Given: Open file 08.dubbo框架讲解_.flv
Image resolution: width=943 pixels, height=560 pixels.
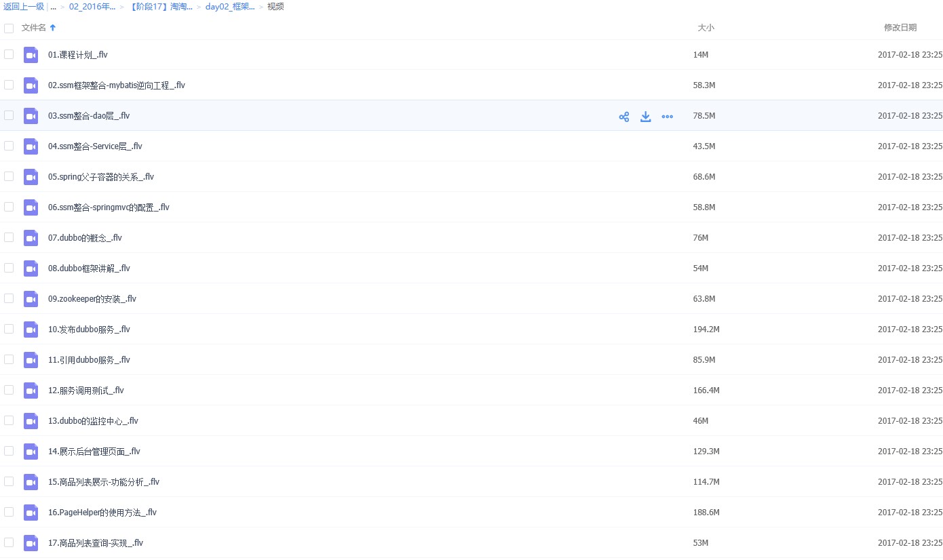Looking at the screenshot, I should point(89,268).
